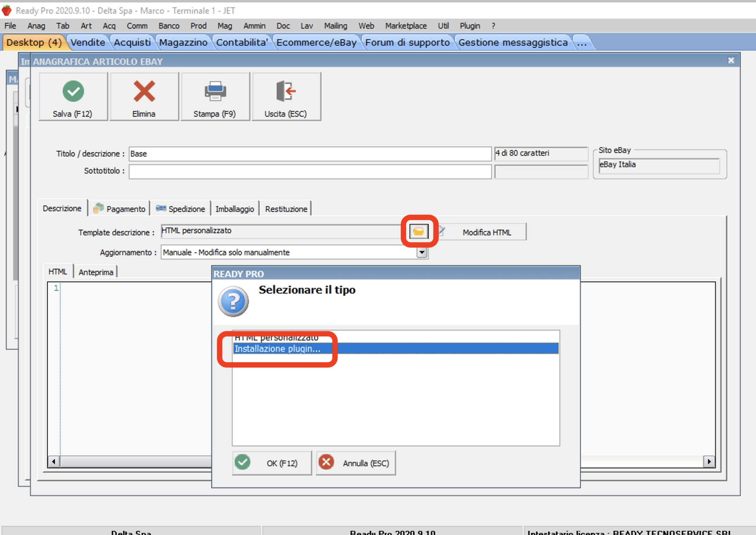The image size is (756, 535).
Task: Click the editor's right scroll arrow
Action: (x=709, y=461)
